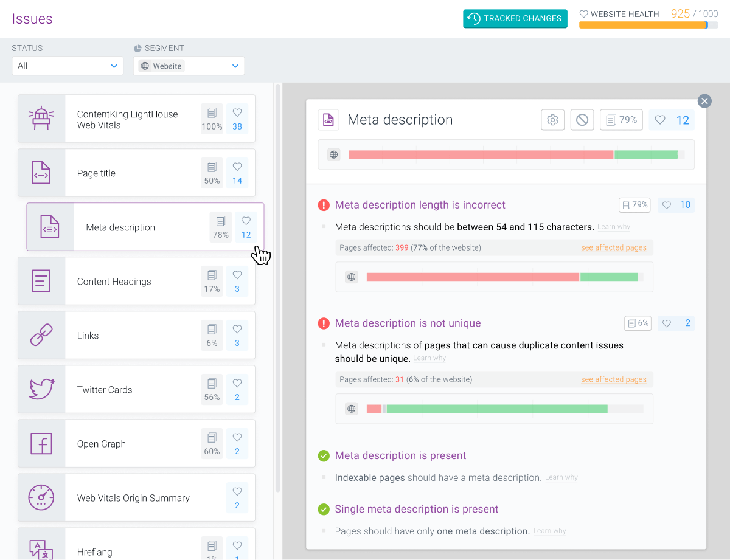The image size is (730, 560).
Task: Click the 56% pages badge on Twitter Cards
Action: pyautogui.click(x=212, y=389)
